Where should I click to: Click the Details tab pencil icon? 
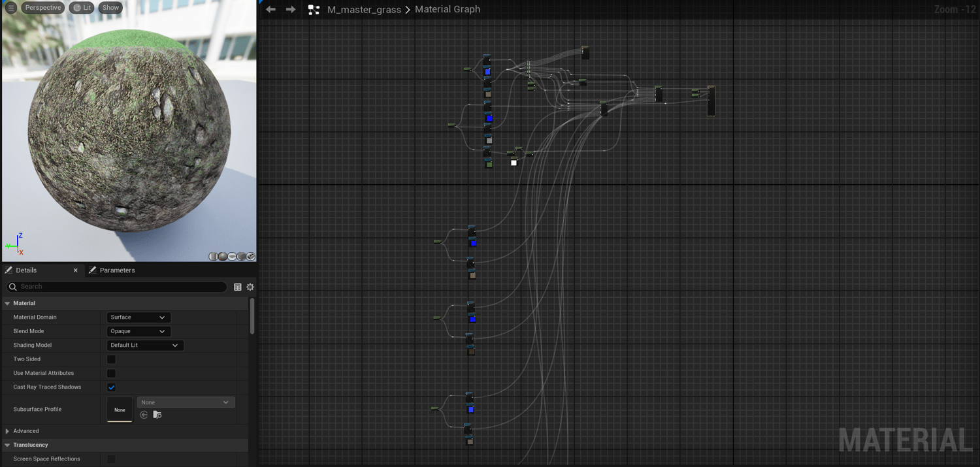point(8,270)
